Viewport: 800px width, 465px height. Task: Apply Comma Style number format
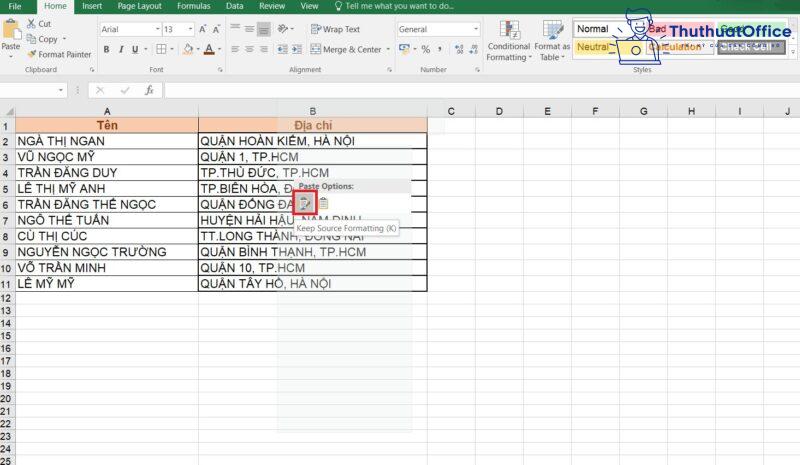point(440,49)
